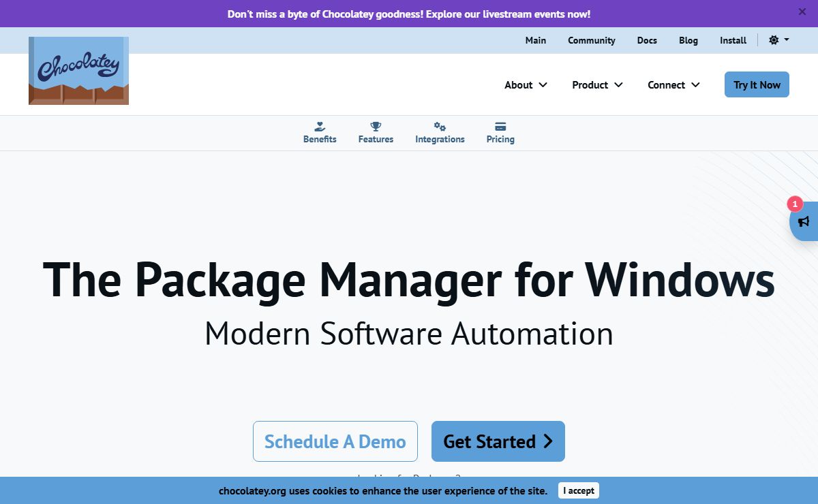Open the livestream events banner link
Image resolution: width=818 pixels, height=504 pixels.
coord(409,14)
